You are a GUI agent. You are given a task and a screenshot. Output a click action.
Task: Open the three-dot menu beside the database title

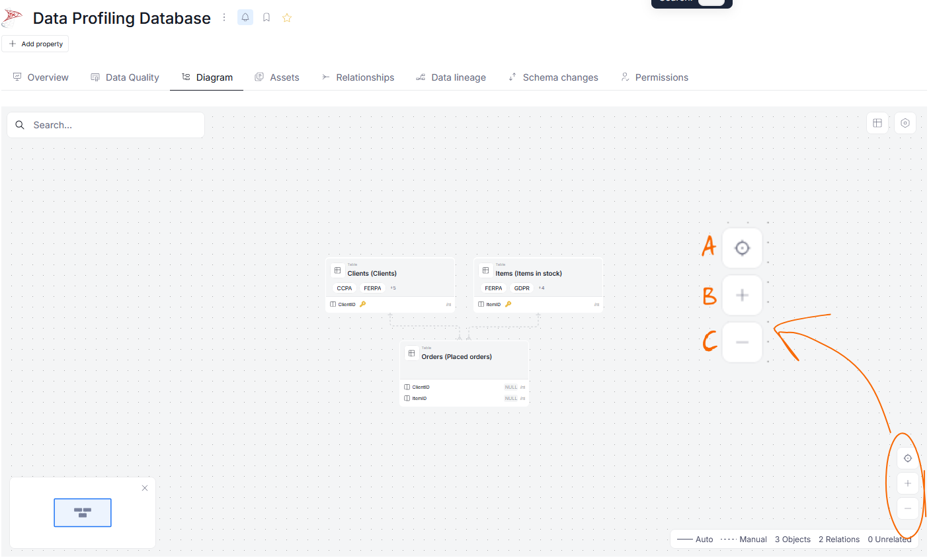click(x=224, y=17)
